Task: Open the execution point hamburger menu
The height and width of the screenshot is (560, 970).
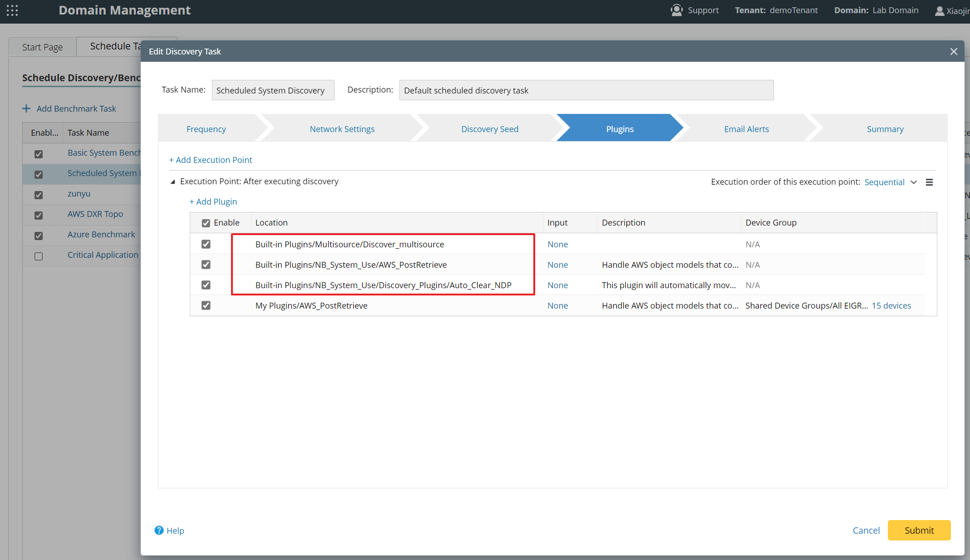Action: pyautogui.click(x=929, y=182)
